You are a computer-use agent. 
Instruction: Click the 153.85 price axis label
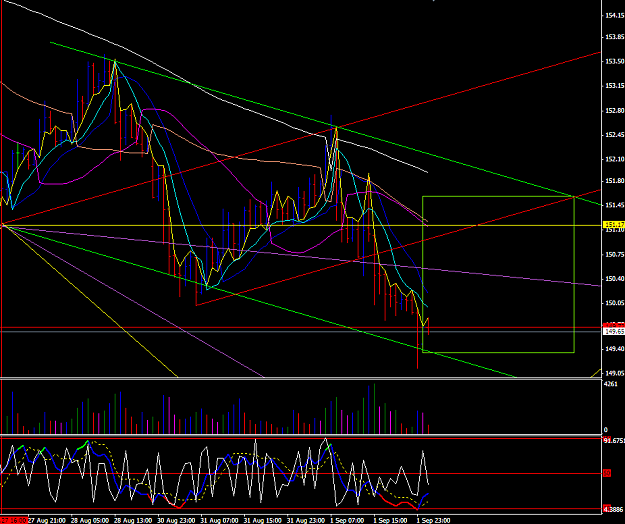click(x=615, y=37)
